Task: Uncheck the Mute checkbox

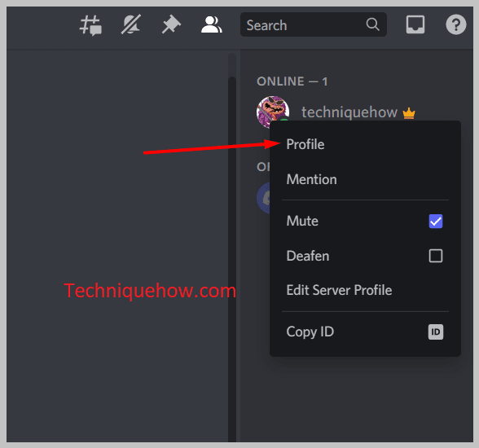Action: click(x=436, y=221)
